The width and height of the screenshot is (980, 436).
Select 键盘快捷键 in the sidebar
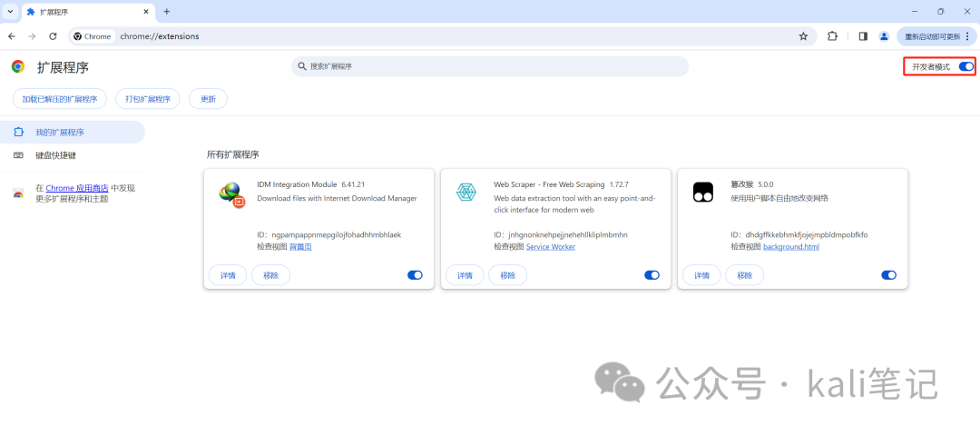[x=55, y=155]
